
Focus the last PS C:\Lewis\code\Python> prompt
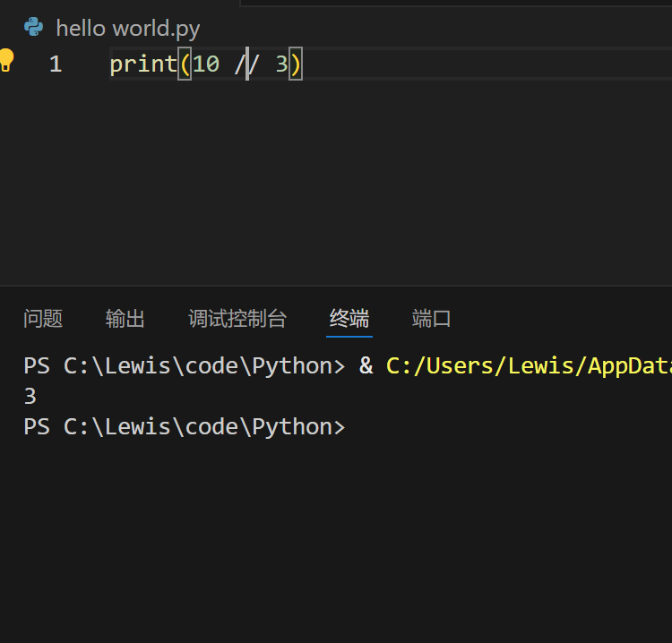[185, 427]
